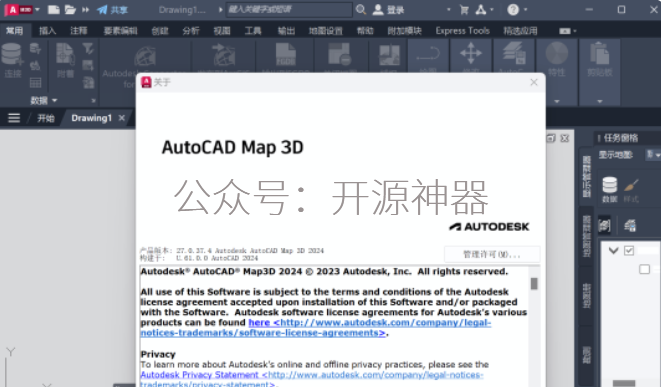Image resolution: width=661 pixels, height=387 pixels.
Task: Click the 剪贴板 clipboard paste icon
Action: tap(599, 54)
